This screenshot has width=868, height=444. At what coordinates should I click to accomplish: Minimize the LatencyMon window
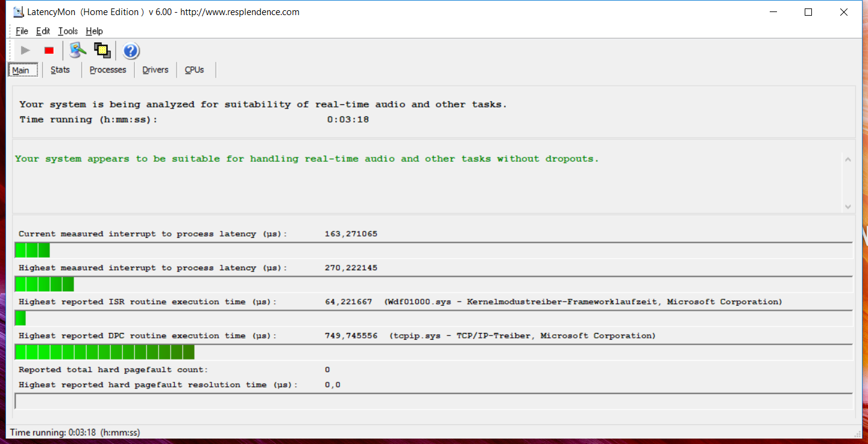[773, 12]
